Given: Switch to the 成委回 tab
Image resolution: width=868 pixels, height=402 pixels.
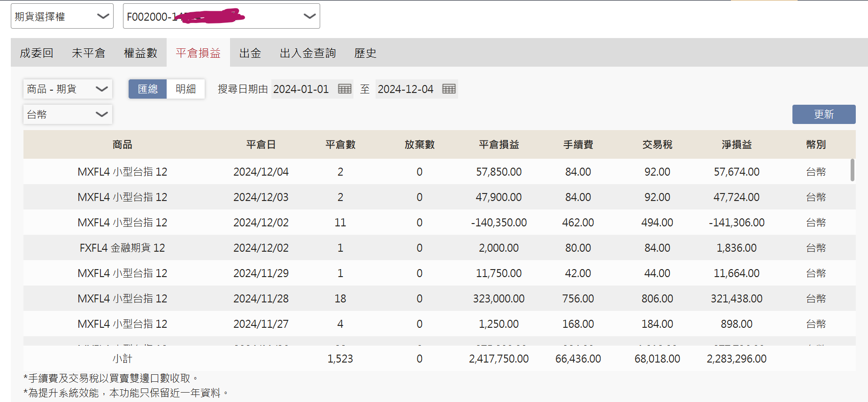Looking at the screenshot, I should coord(37,53).
